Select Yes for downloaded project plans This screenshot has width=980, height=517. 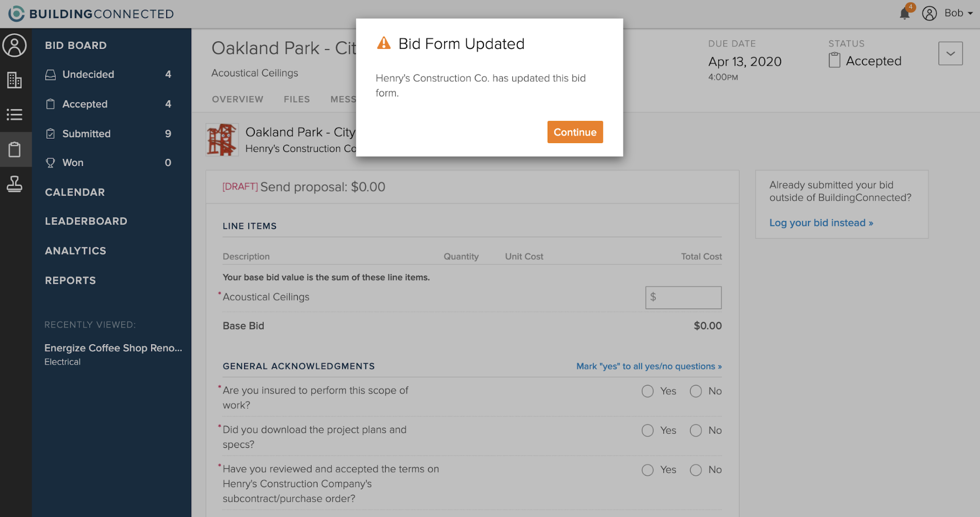click(648, 430)
